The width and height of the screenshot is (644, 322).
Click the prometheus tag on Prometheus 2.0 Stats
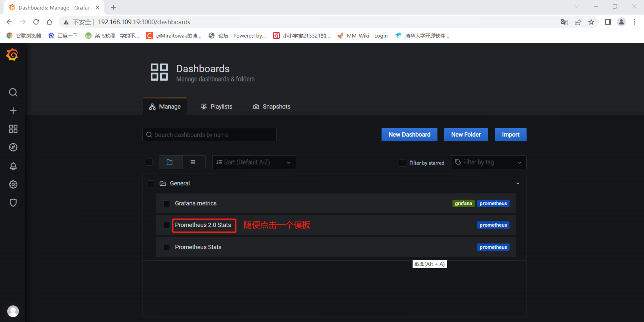click(493, 225)
